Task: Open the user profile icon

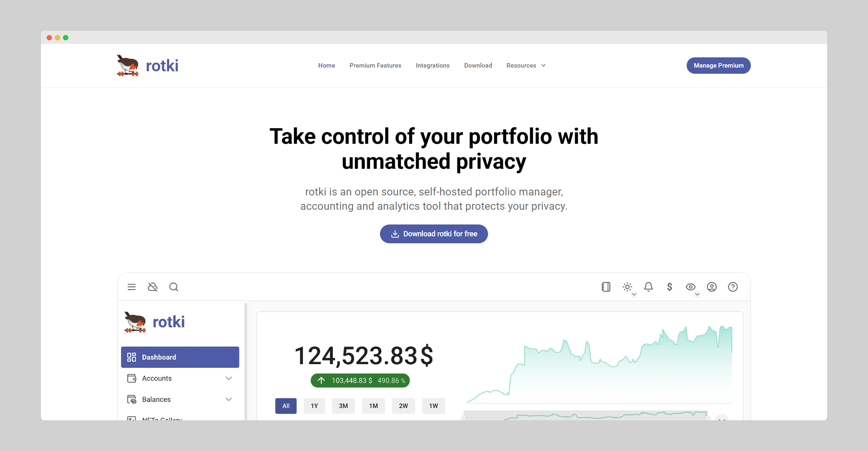Action: [x=712, y=287]
